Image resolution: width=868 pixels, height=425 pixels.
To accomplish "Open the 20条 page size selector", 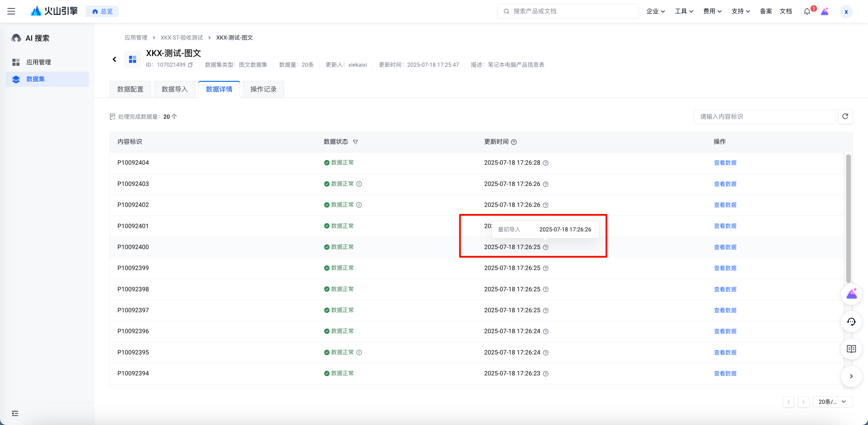I will [x=832, y=402].
